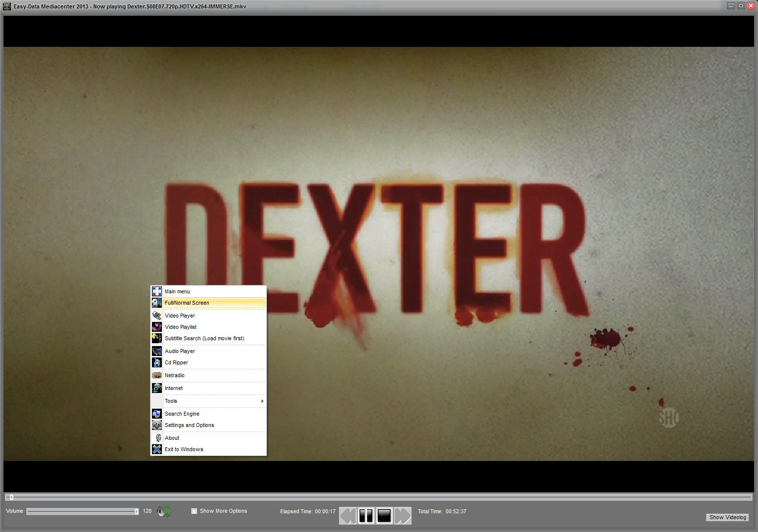Rewind with the skip backward button
This screenshot has width=758, height=532.
(x=347, y=516)
